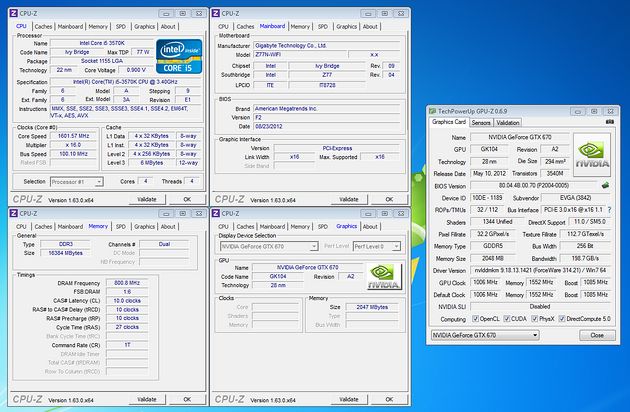
Task: Click the GPU-Z BIOS Version field
Action: pos(534,186)
